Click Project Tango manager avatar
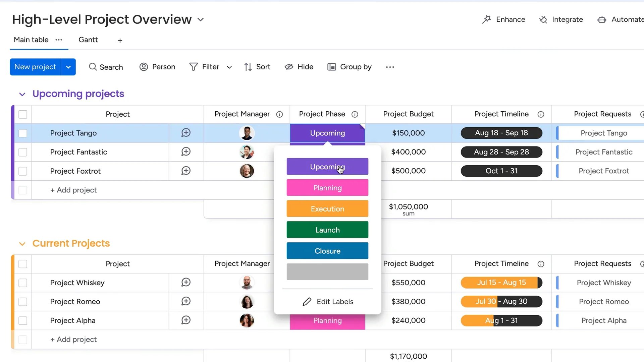The image size is (644, 362). 247,133
